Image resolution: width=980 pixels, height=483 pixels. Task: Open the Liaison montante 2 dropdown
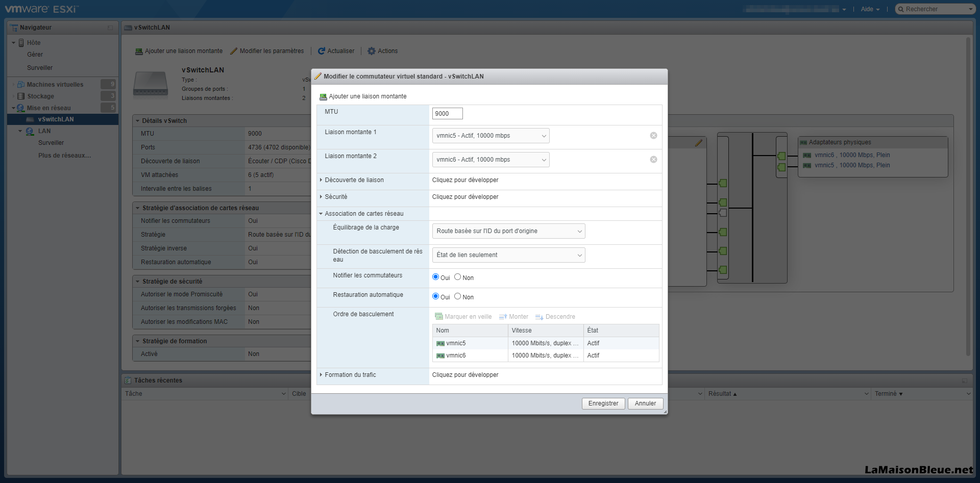pyautogui.click(x=491, y=160)
